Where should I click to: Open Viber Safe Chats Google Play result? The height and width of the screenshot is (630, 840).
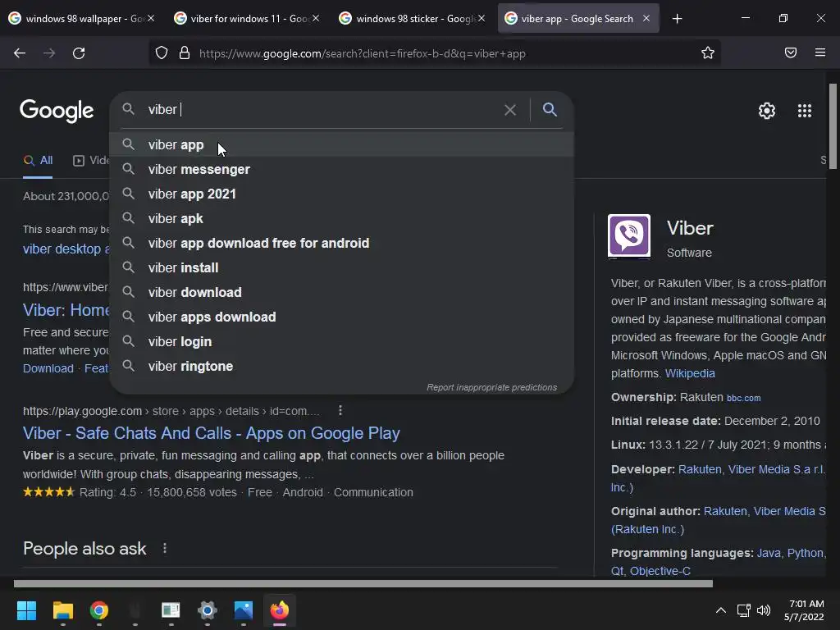[x=212, y=433]
